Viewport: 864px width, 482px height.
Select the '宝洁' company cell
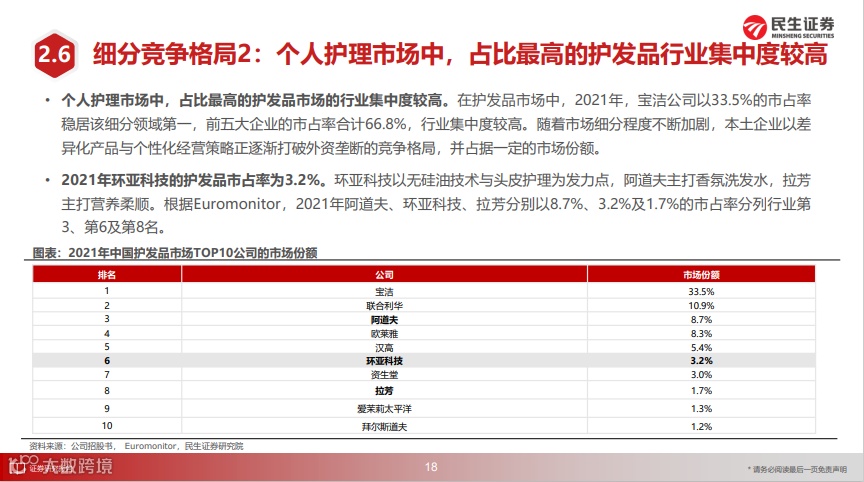(x=384, y=291)
